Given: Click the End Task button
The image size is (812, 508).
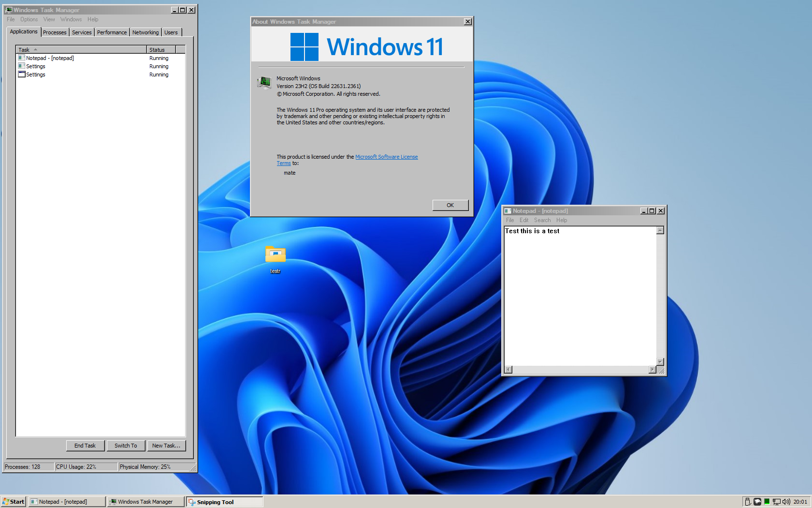Looking at the screenshot, I should click(x=85, y=446).
